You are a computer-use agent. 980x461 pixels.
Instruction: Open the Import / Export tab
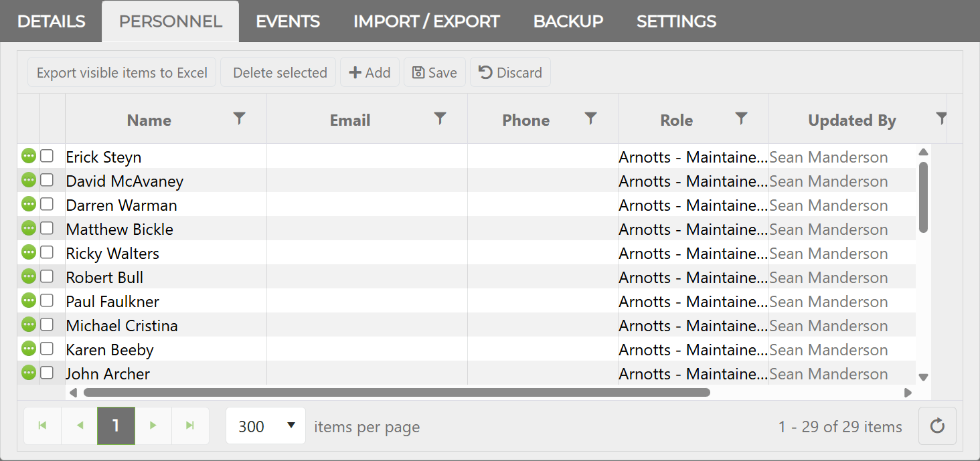(426, 21)
